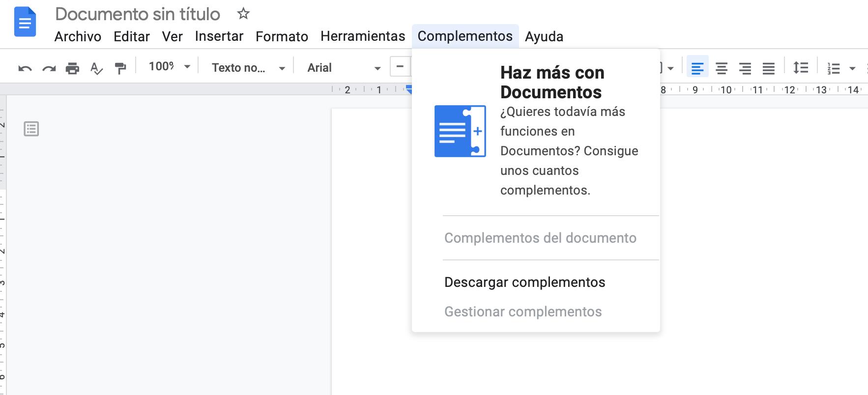Open the document outline icon
Image resolution: width=868 pixels, height=395 pixels.
pos(31,129)
